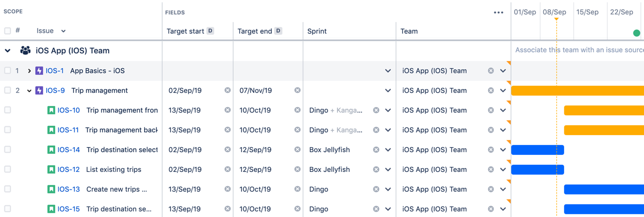Clear the team assignment for IOS-1
The height and width of the screenshot is (217, 644).
pos(490,70)
